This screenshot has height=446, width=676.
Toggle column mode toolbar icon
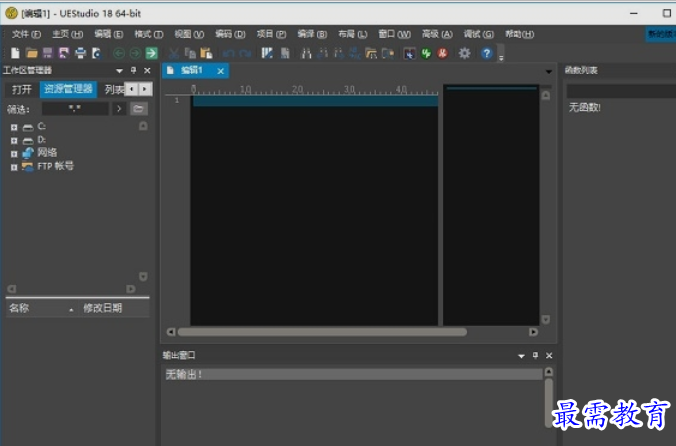coord(267,53)
